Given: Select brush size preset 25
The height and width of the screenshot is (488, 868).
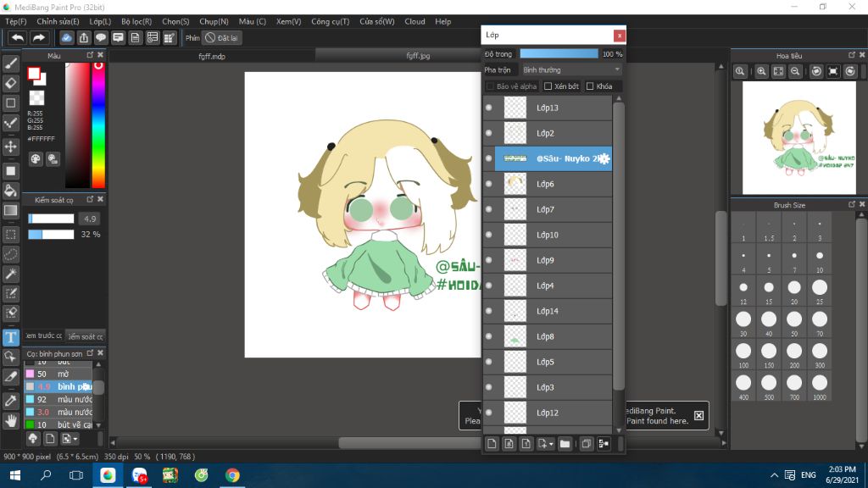Looking at the screenshot, I should click(x=820, y=291).
